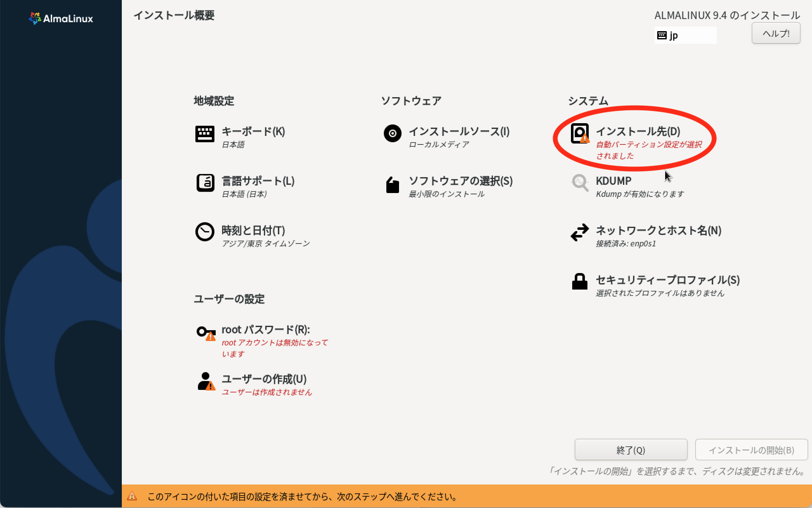
Task: Open the security profile lock icon
Action: 580,282
